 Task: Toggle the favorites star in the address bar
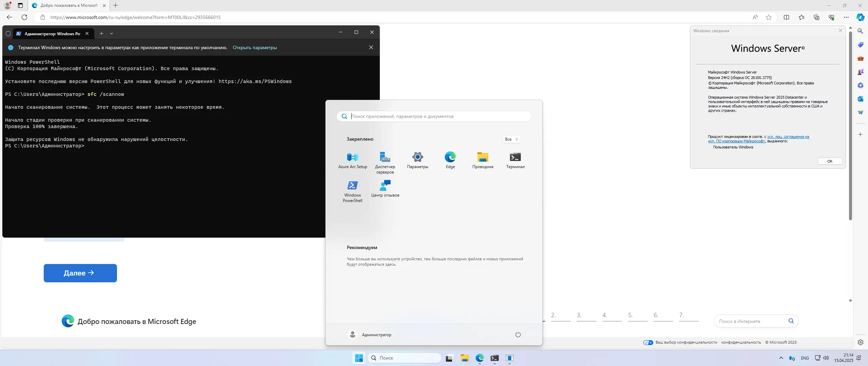tap(768, 17)
